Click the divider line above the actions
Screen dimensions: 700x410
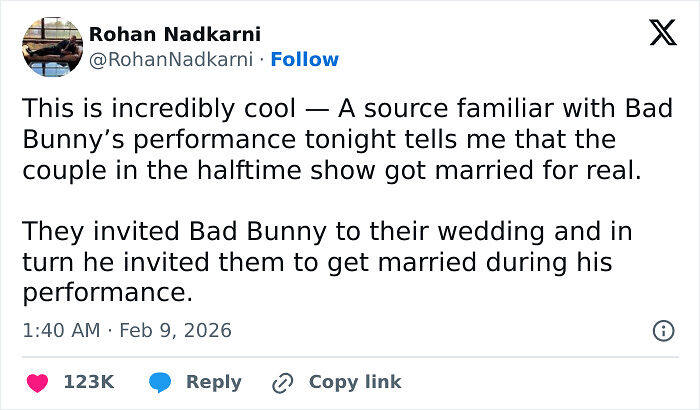tap(350, 357)
